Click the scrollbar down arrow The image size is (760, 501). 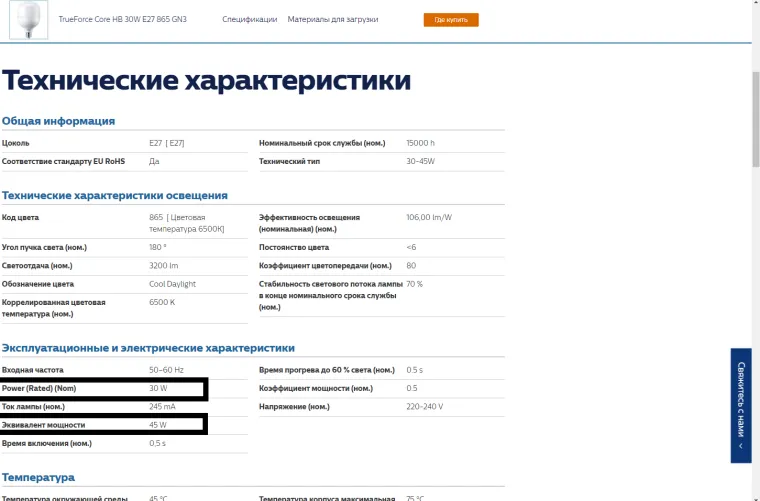(755, 495)
